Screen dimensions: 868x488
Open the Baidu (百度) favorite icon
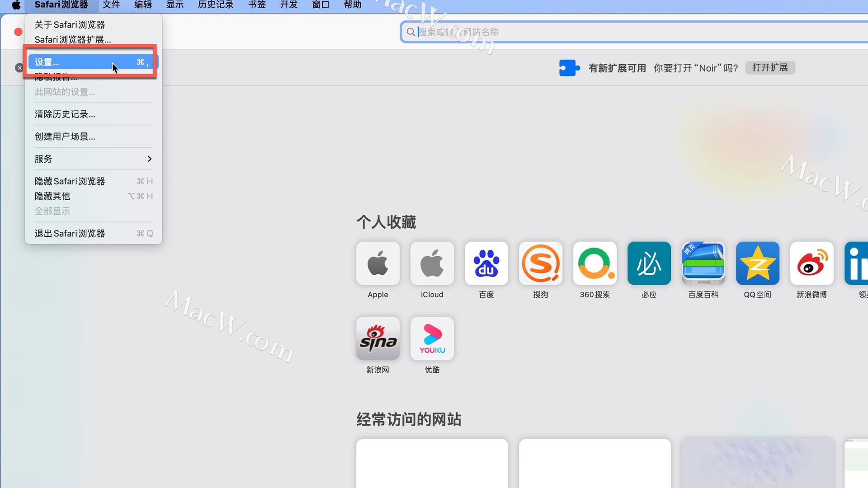pyautogui.click(x=486, y=263)
